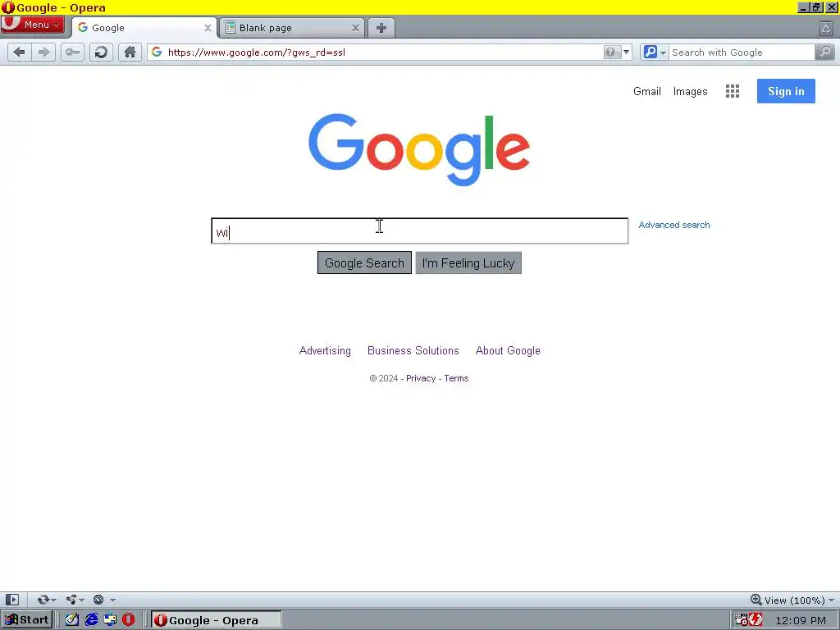The width and height of the screenshot is (840, 630).
Task: Close the Google tab
Action: click(208, 28)
